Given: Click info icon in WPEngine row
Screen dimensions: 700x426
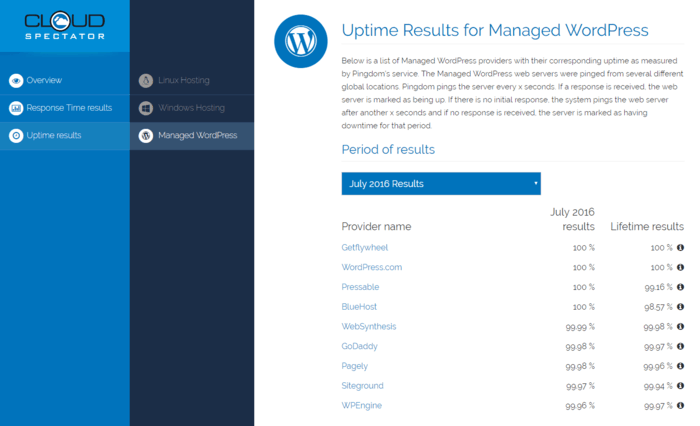Looking at the screenshot, I should coord(680,405).
